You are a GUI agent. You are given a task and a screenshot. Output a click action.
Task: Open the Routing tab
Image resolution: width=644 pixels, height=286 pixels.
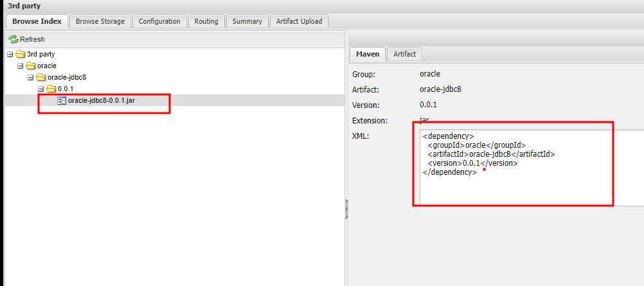(206, 21)
